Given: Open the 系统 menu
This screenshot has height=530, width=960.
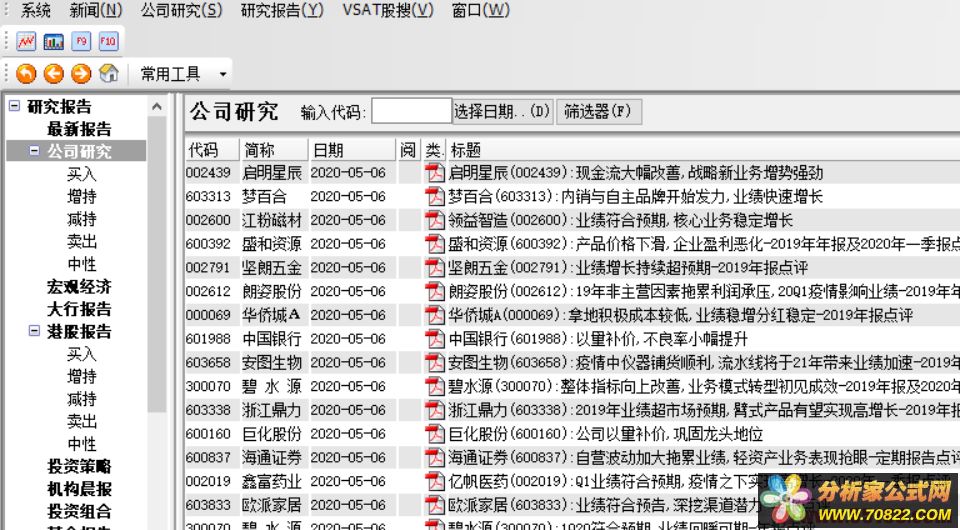Looking at the screenshot, I should [36, 10].
